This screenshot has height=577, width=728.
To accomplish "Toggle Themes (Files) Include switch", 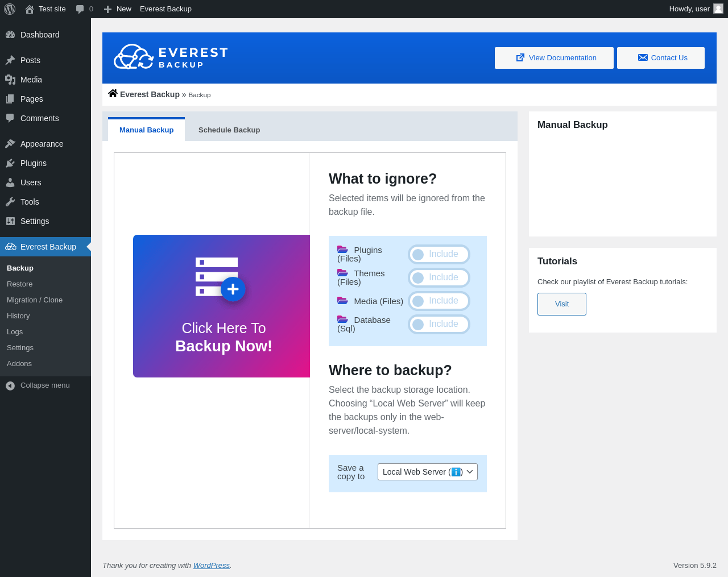I will pyautogui.click(x=439, y=277).
